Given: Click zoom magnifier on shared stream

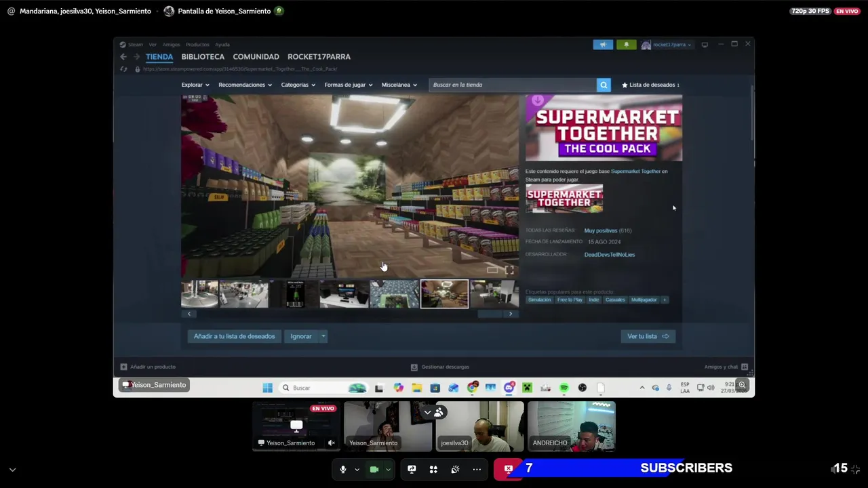Looking at the screenshot, I should pos(742,385).
